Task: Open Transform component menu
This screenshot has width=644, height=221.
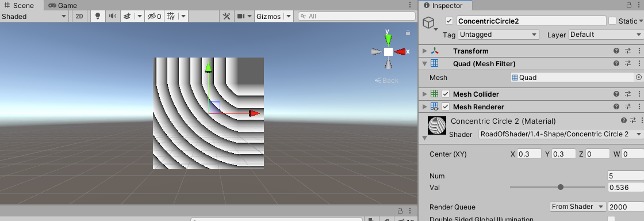Action: pos(639,51)
